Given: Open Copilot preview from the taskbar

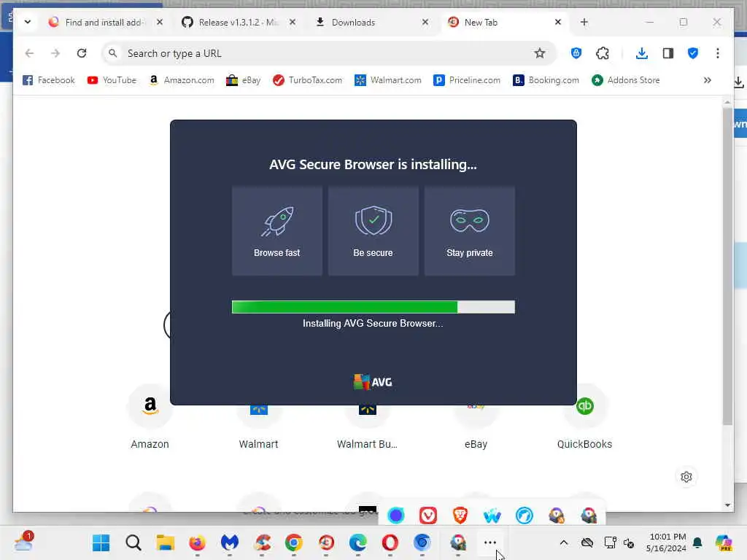Looking at the screenshot, I should coord(723,542).
